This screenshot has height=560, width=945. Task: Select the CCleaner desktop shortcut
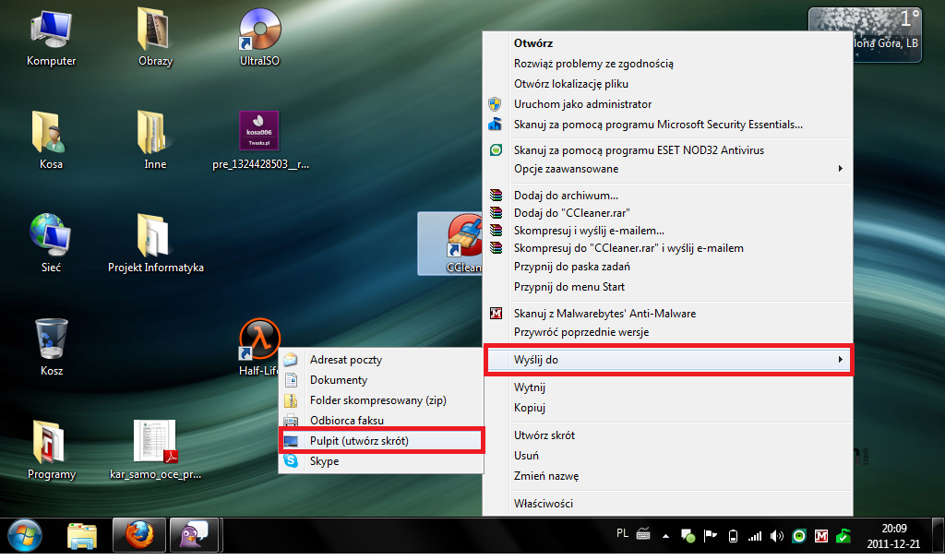click(x=450, y=244)
